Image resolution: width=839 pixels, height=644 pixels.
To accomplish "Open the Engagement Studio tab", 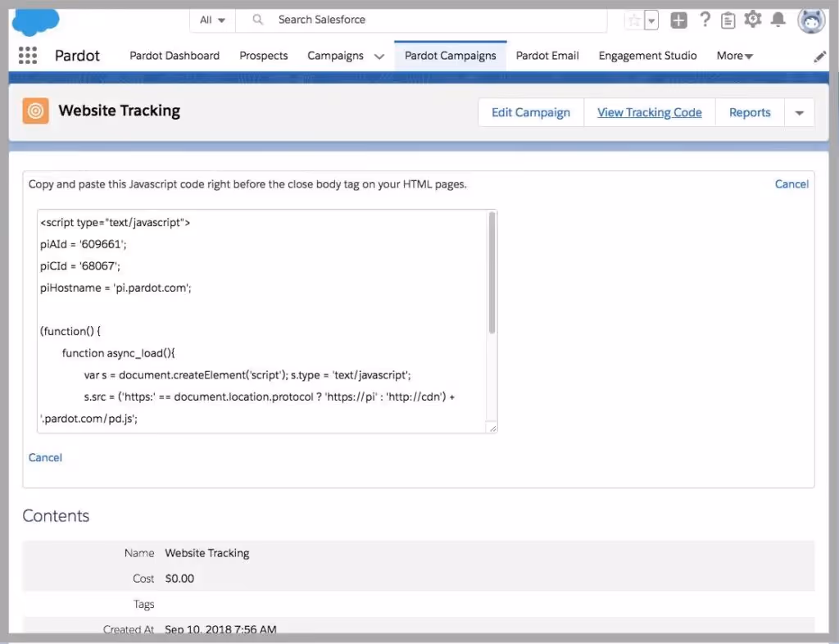I will point(647,56).
